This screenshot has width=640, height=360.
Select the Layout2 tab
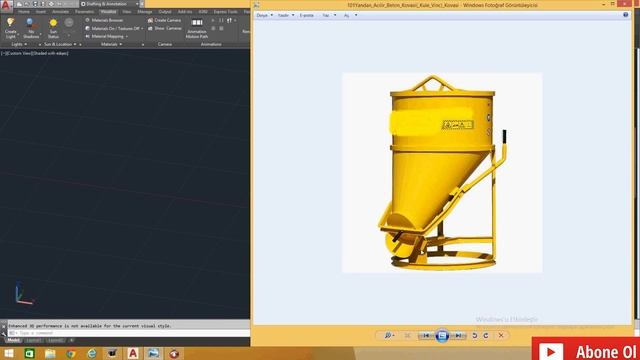(x=55, y=340)
